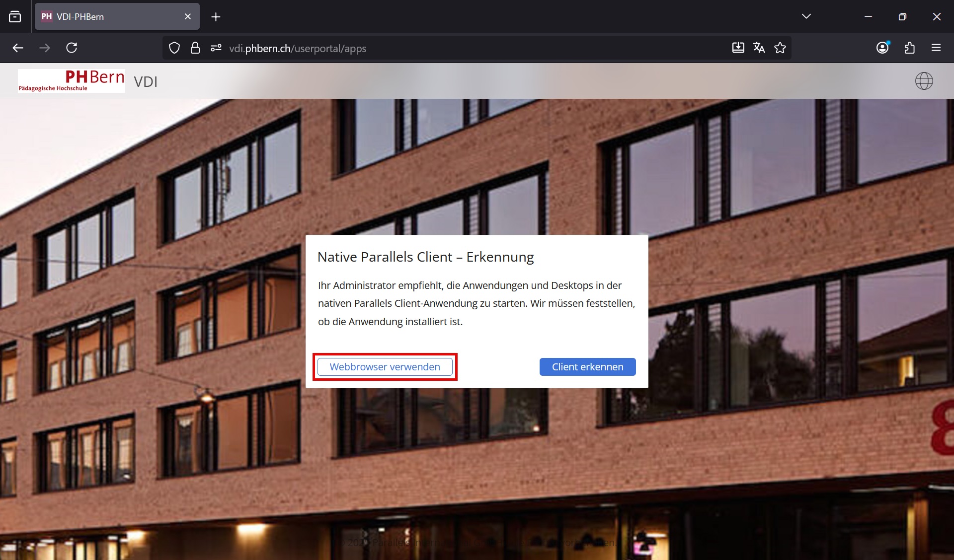This screenshot has height=560, width=954.
Task: Close the VDI-PHBern tab
Action: pos(188,16)
